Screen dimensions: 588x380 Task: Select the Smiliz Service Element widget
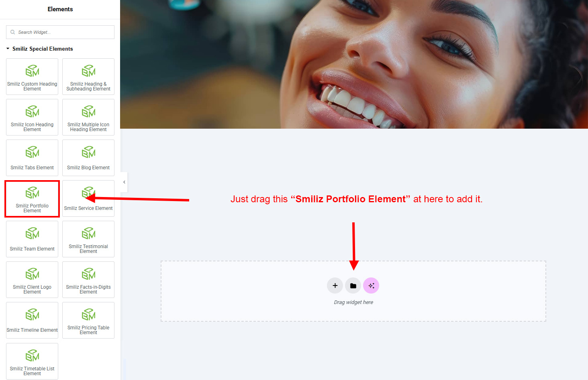click(x=88, y=199)
